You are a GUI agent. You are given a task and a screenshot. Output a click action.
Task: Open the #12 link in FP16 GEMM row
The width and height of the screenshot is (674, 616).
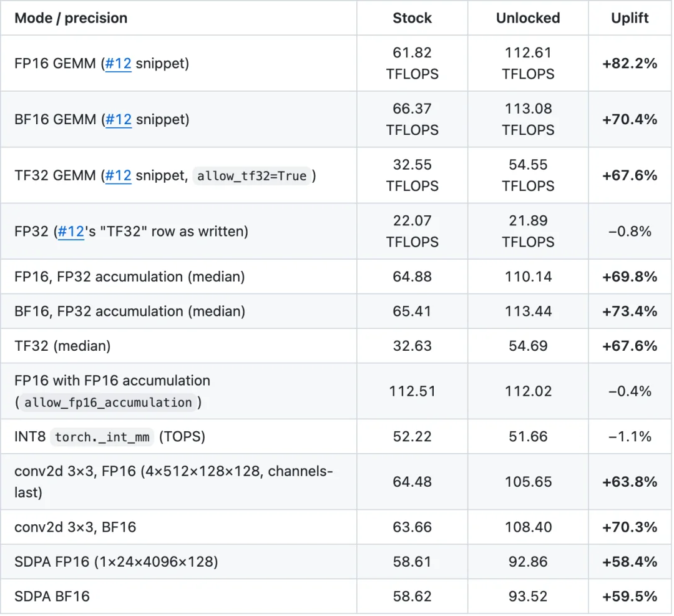118,64
